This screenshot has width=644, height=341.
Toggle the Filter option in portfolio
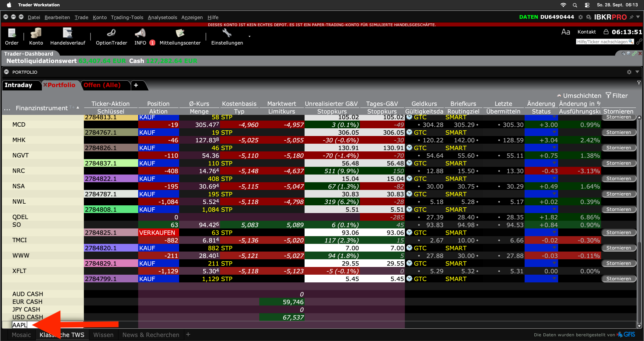point(616,96)
